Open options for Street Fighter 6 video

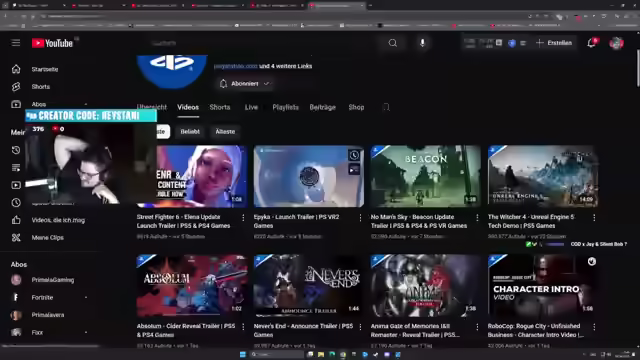click(x=243, y=218)
